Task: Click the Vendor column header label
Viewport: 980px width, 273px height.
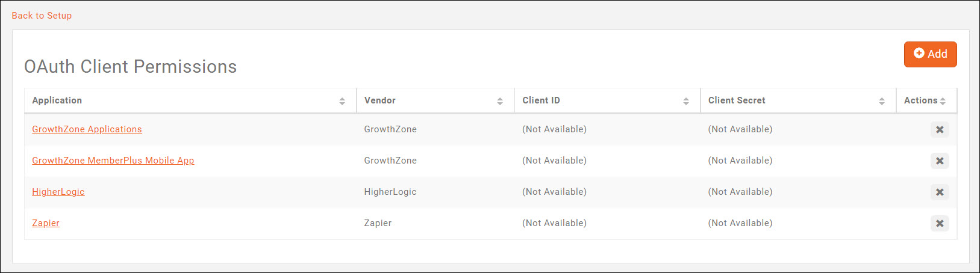Action: [x=380, y=100]
